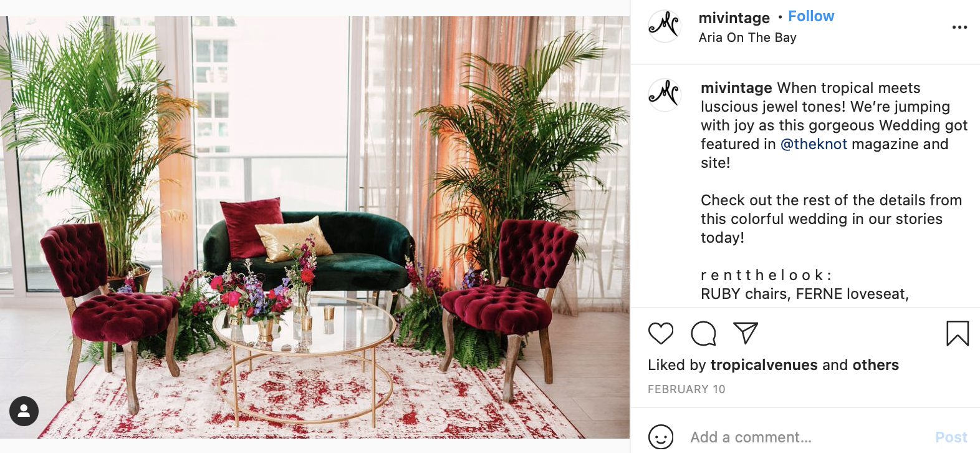Screen dimensions: 980x453
Task: Open the Aria On The Bay location
Action: [747, 37]
